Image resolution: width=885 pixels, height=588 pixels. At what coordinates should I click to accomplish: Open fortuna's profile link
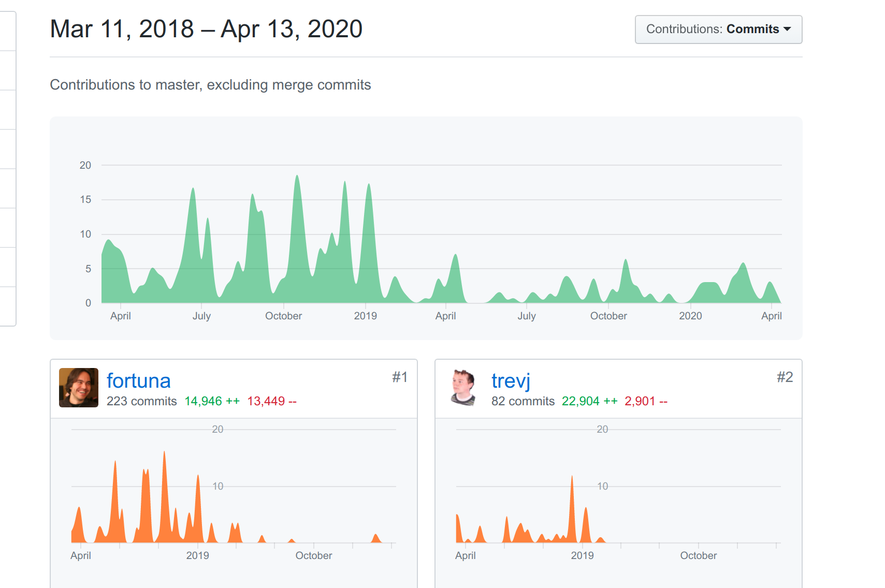pyautogui.click(x=138, y=381)
